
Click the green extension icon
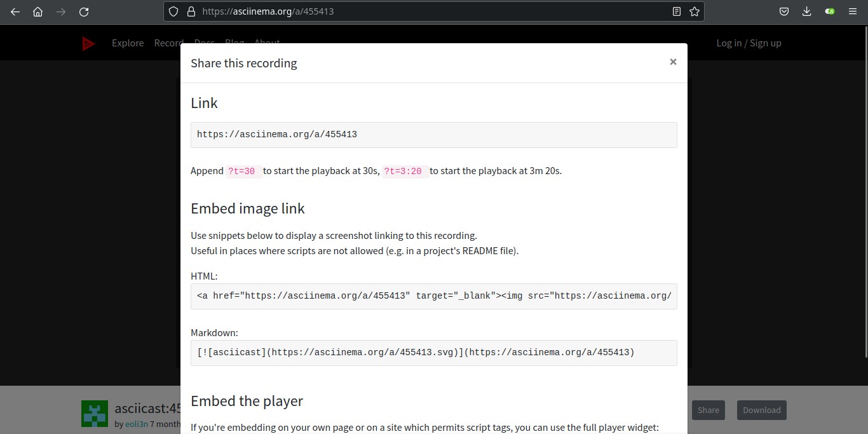[830, 11]
